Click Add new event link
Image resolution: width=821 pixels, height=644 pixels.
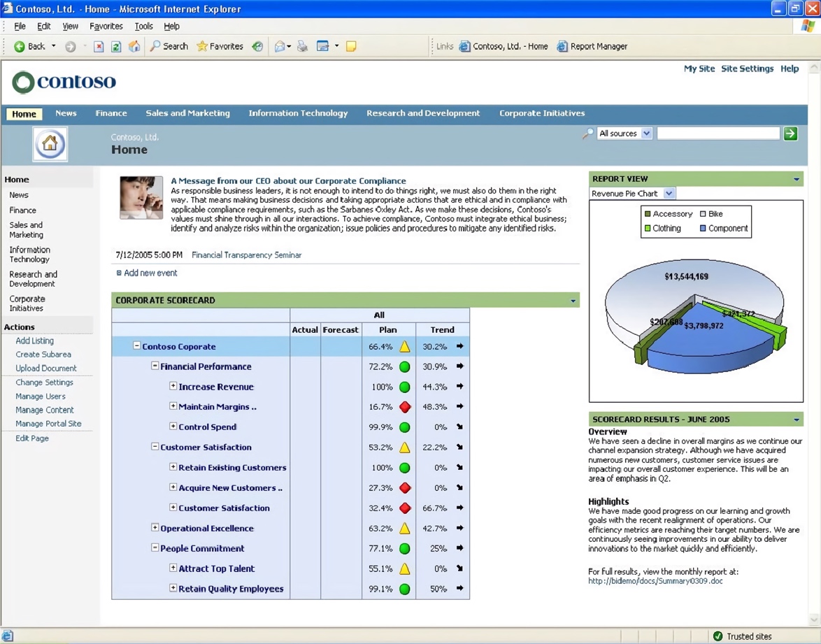pos(151,273)
